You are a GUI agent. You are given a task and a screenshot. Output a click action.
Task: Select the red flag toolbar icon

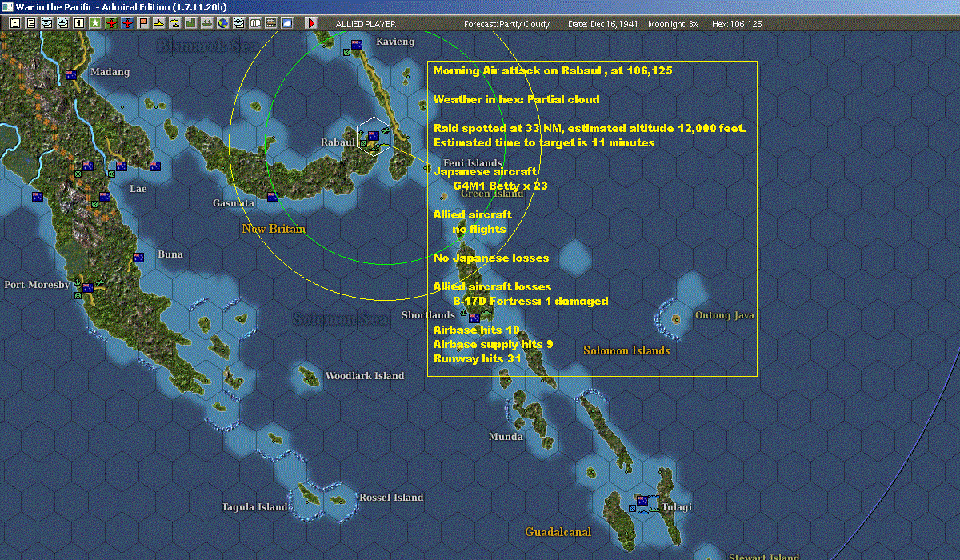click(143, 23)
